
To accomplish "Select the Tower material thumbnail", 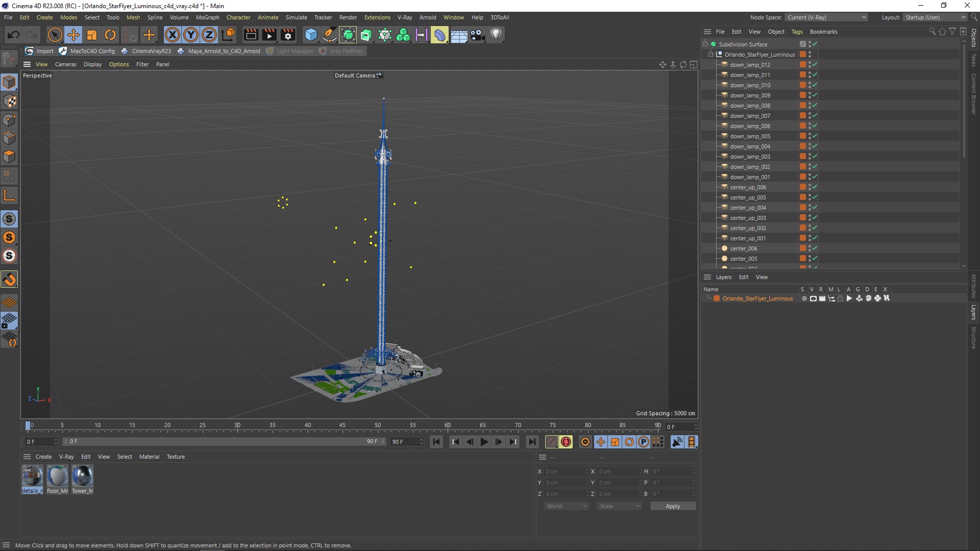I will (x=82, y=479).
